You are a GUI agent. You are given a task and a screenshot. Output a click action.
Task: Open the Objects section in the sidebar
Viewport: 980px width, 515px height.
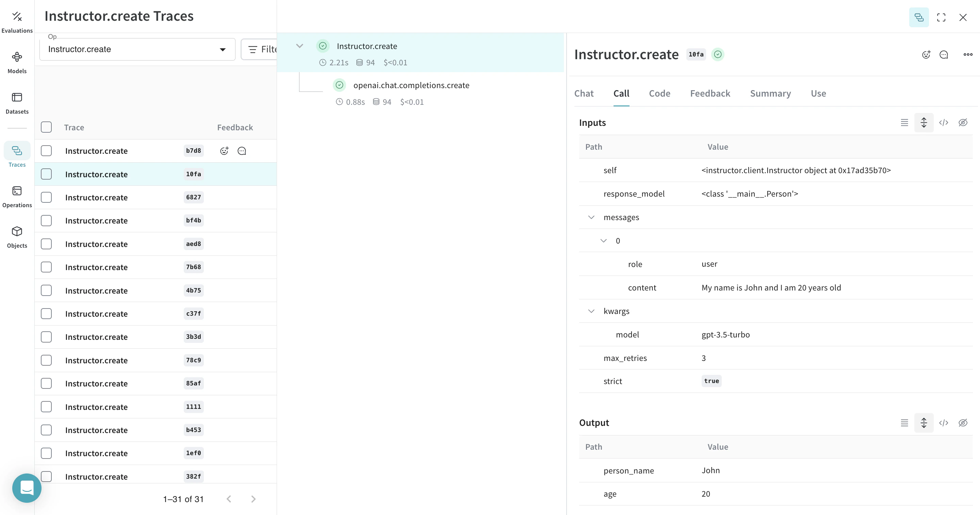pos(17,236)
